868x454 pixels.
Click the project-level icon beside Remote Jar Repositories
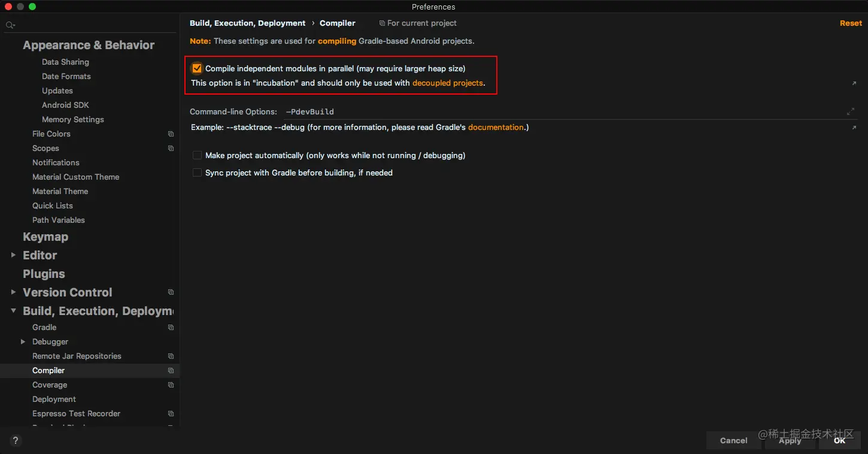click(x=171, y=356)
